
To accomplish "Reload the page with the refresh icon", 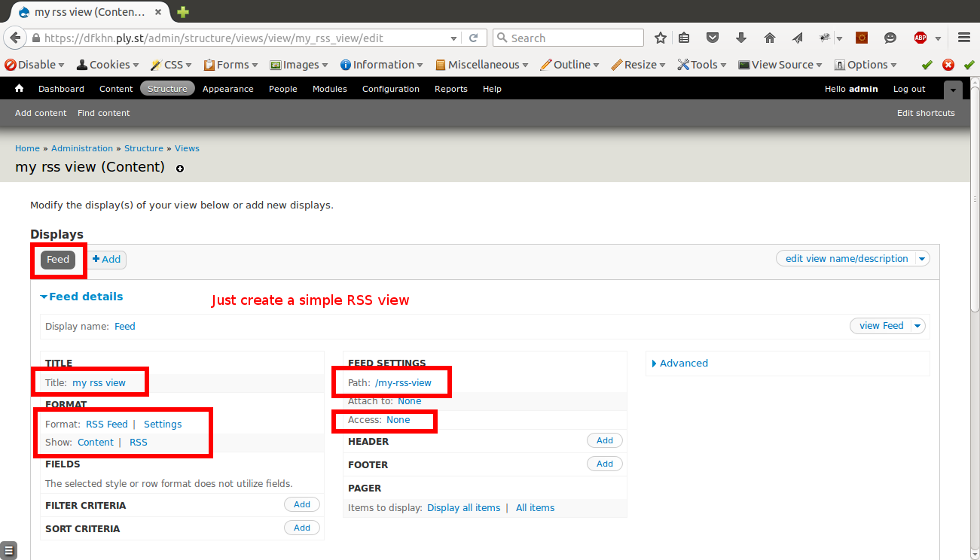I will [x=474, y=38].
